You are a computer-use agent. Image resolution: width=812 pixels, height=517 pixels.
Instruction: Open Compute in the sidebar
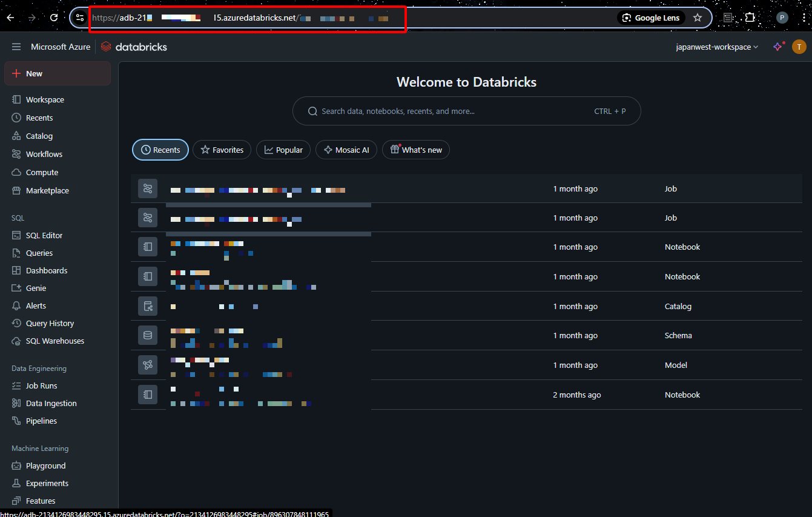(x=42, y=172)
